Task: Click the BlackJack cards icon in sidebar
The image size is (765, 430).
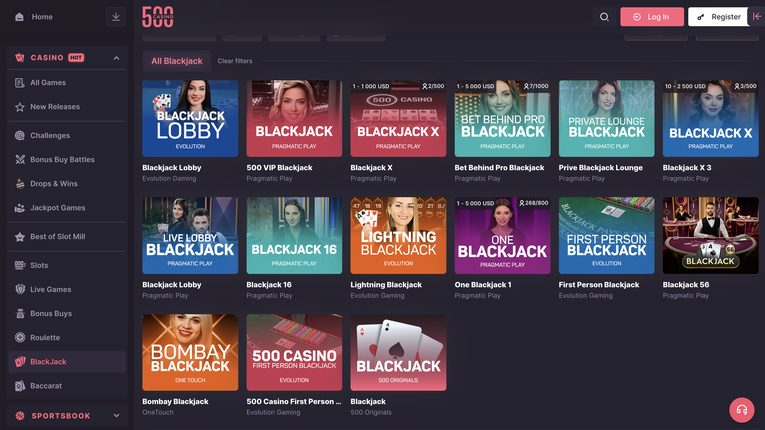Action: click(x=20, y=362)
